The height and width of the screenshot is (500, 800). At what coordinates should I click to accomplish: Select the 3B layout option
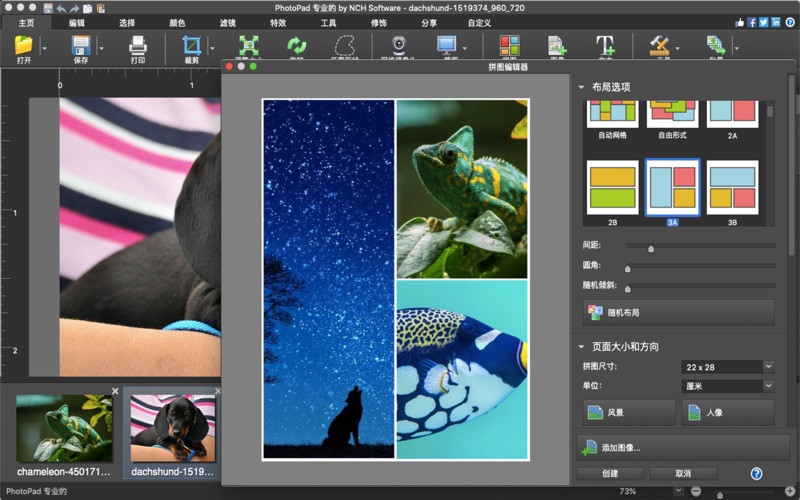(732, 187)
